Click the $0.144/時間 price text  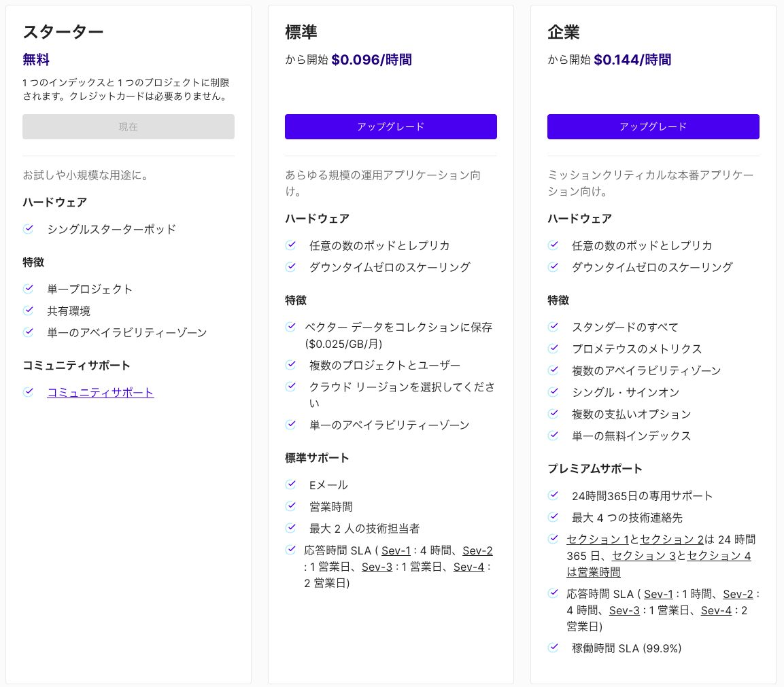pyautogui.click(x=632, y=60)
